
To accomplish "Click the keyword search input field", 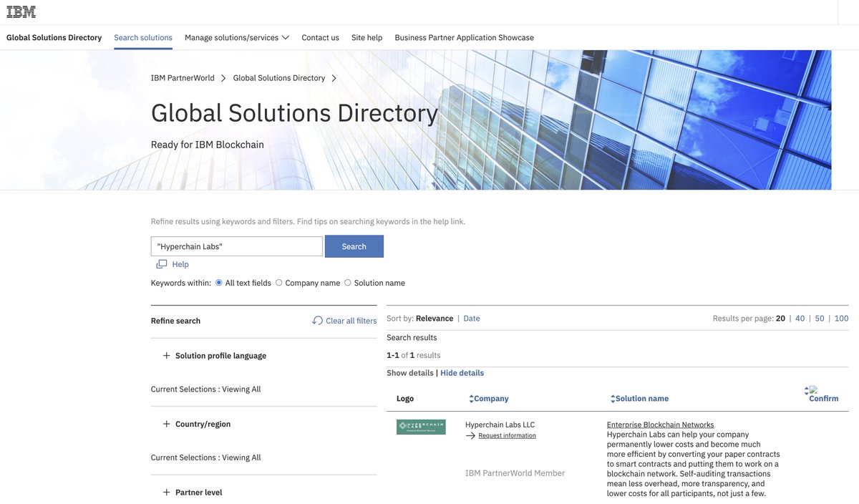I will tap(237, 246).
